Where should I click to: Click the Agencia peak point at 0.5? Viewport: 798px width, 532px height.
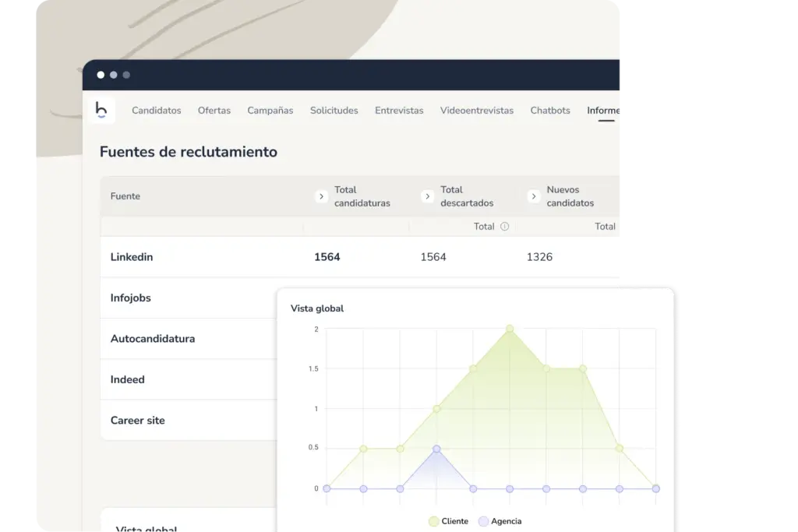pyautogui.click(x=436, y=449)
